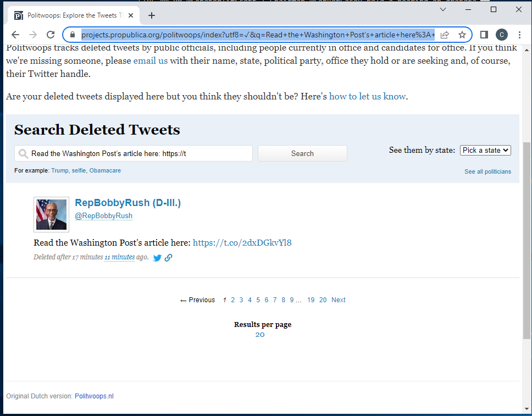Image resolution: width=532 pixels, height=416 pixels.
Task: Click the Previous pagination label
Action: [x=197, y=300]
